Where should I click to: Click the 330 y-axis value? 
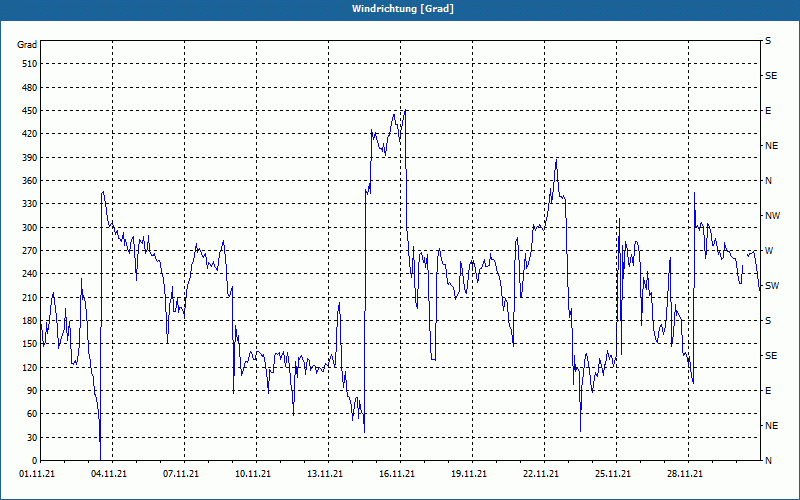tap(30, 204)
